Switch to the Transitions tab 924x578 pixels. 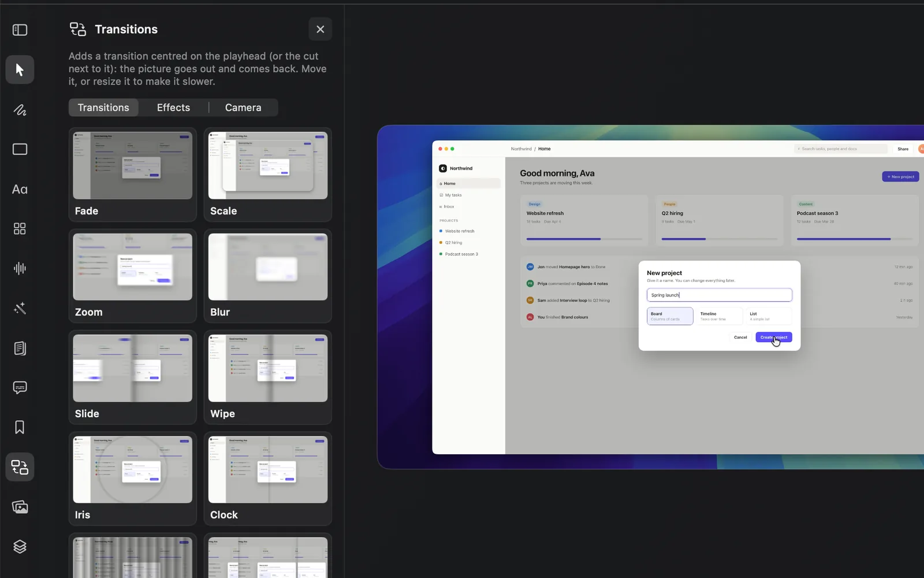tap(103, 108)
